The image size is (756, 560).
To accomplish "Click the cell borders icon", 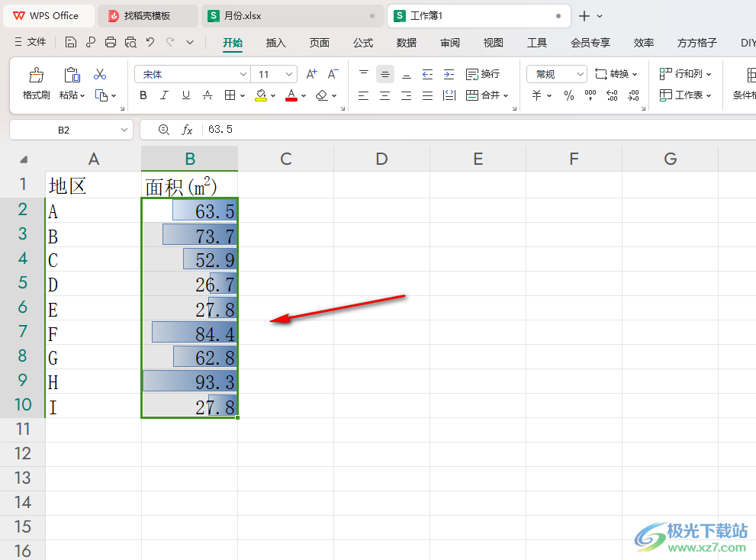I will pos(230,95).
